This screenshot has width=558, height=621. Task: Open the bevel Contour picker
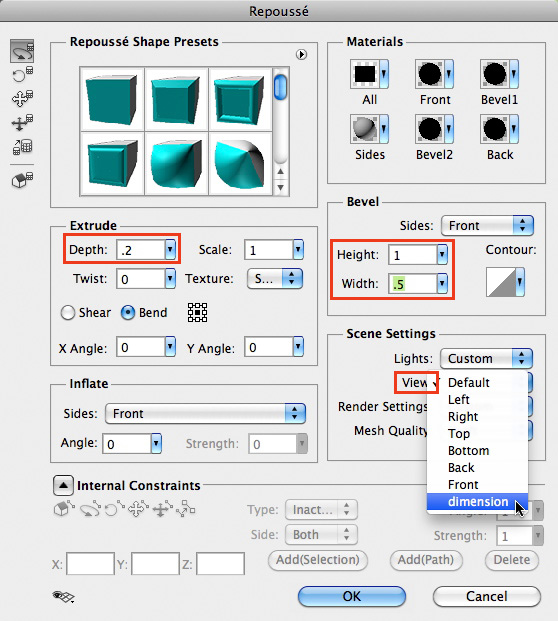pos(505,282)
